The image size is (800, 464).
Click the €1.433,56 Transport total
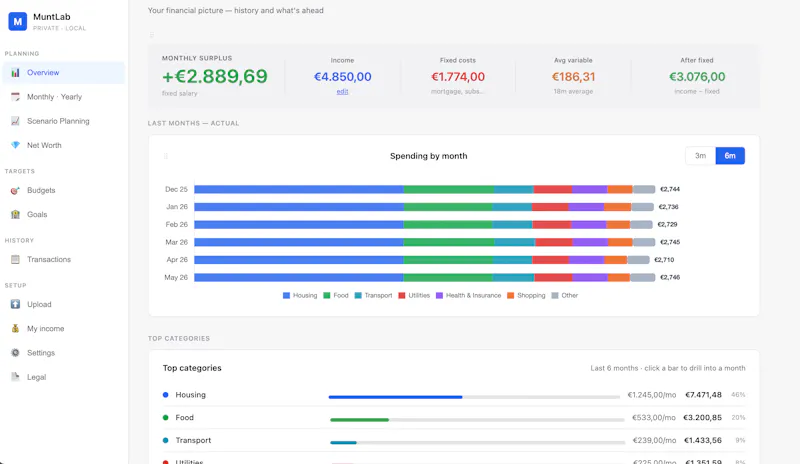tap(703, 440)
